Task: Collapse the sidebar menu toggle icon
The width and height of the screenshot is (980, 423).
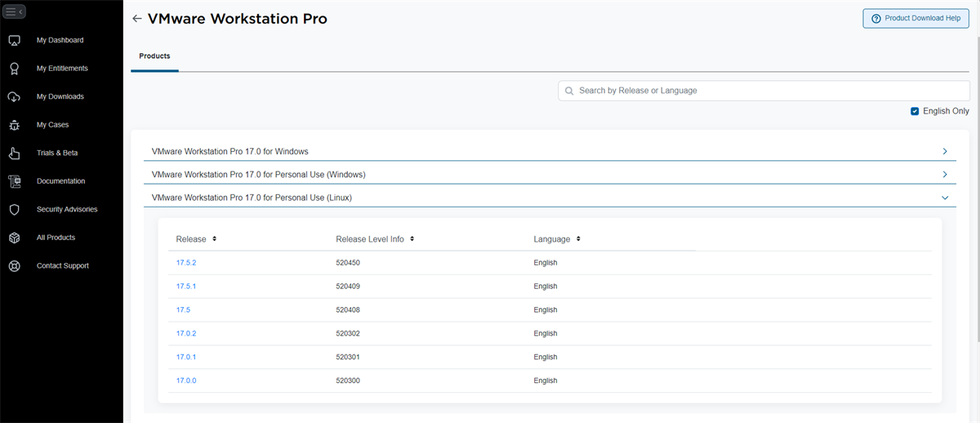Action: (x=14, y=11)
